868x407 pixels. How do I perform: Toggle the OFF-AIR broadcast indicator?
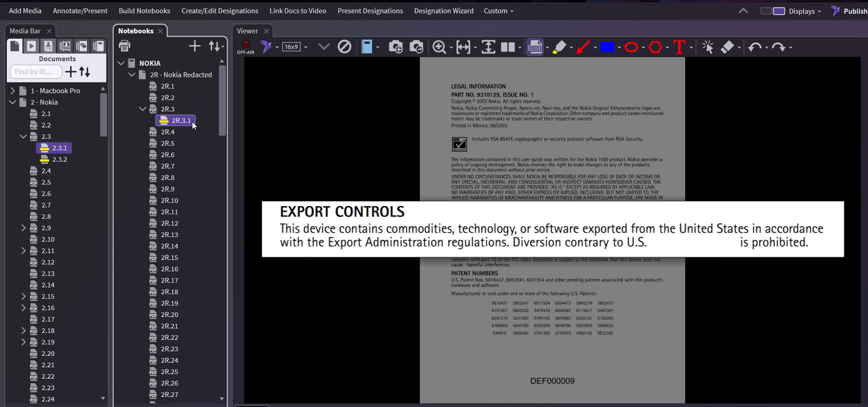pos(245,45)
